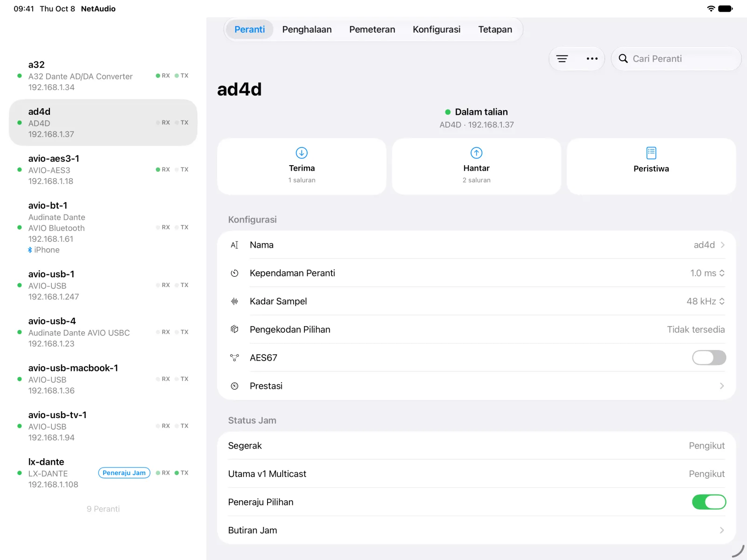The width and height of the screenshot is (747, 560).
Task: Click the Peneraju Jam badge on lx-dante
Action: [x=124, y=473]
